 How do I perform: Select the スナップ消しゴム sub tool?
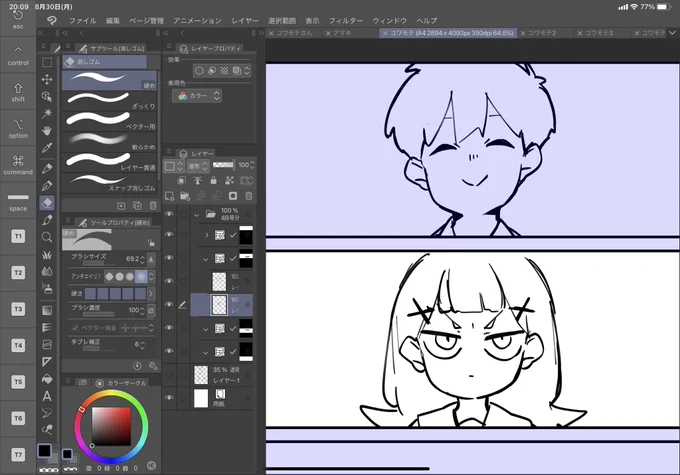(110, 183)
